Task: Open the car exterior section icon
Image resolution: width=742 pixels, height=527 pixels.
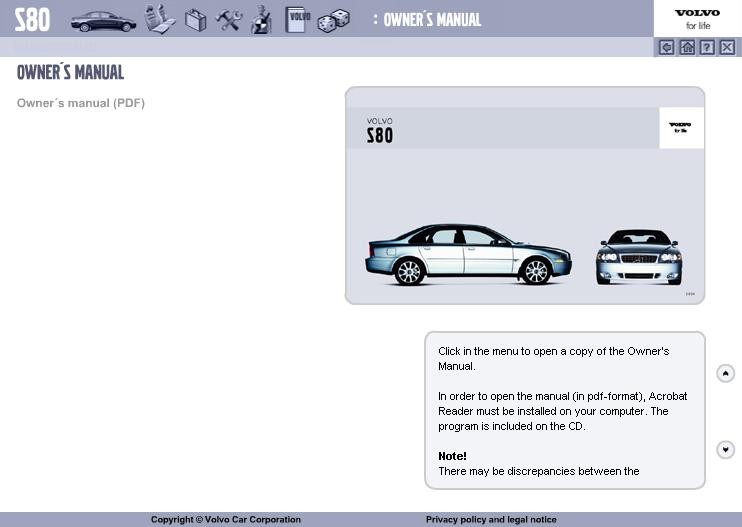Action: pos(103,21)
